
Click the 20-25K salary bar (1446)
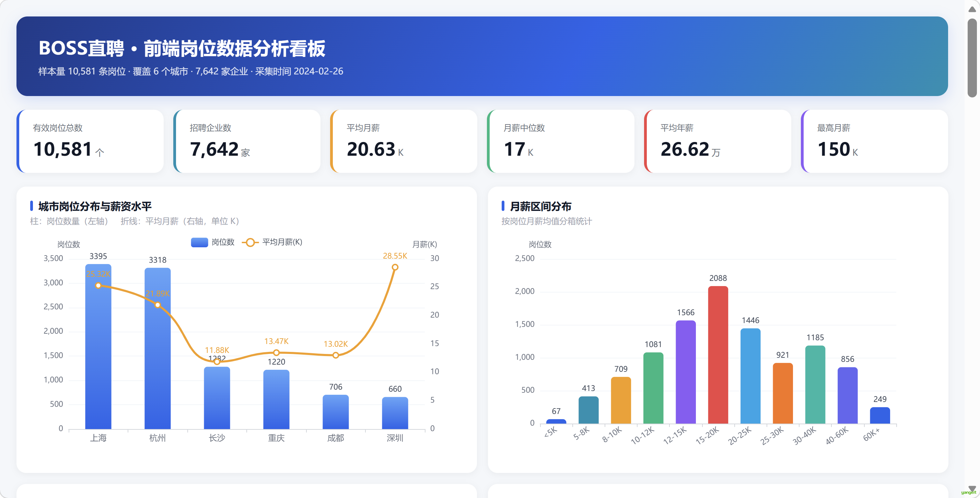click(x=750, y=376)
